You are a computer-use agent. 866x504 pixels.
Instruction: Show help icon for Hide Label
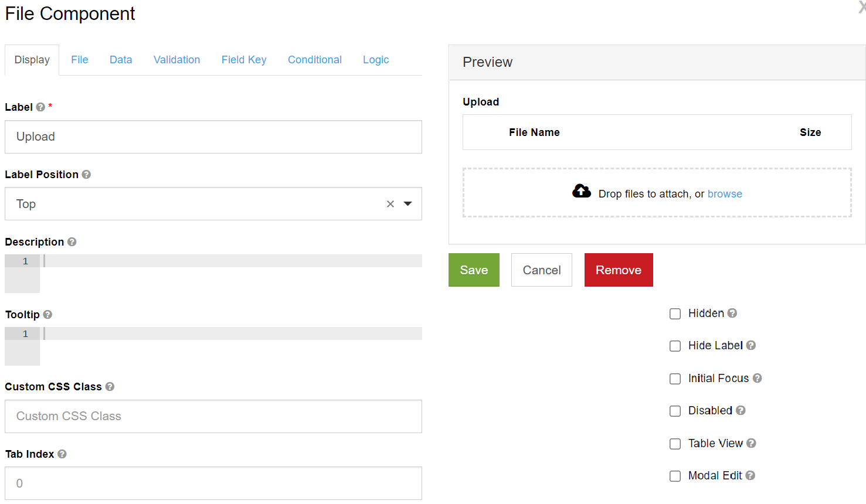coord(751,346)
